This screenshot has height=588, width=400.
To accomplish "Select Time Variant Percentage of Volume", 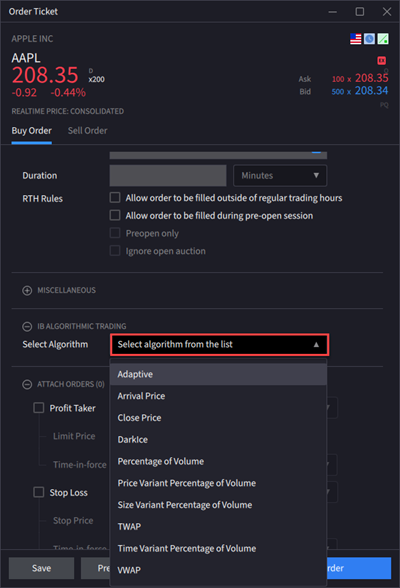I will [x=218, y=548].
